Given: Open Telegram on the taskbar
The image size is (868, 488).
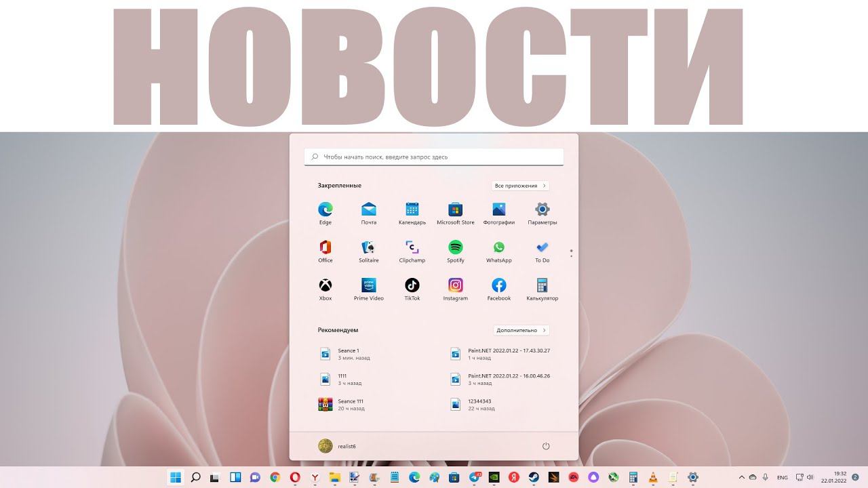Looking at the screenshot, I should tap(475, 477).
